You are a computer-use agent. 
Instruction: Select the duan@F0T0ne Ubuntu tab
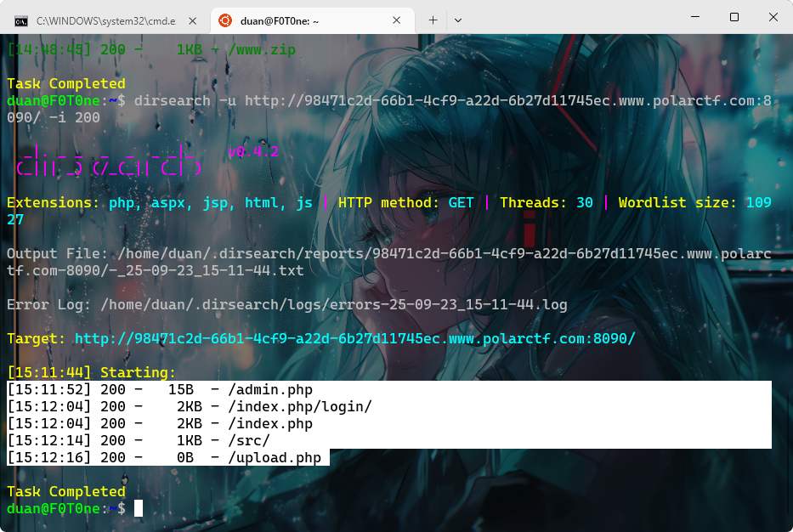tap(312, 20)
